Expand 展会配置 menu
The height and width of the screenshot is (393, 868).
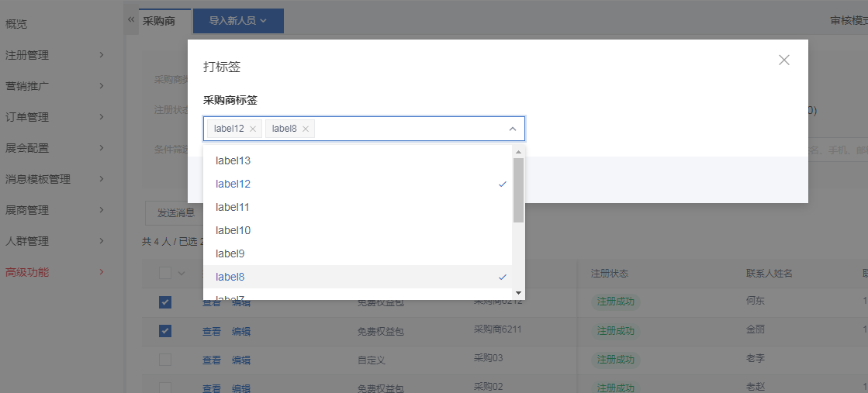click(x=55, y=148)
